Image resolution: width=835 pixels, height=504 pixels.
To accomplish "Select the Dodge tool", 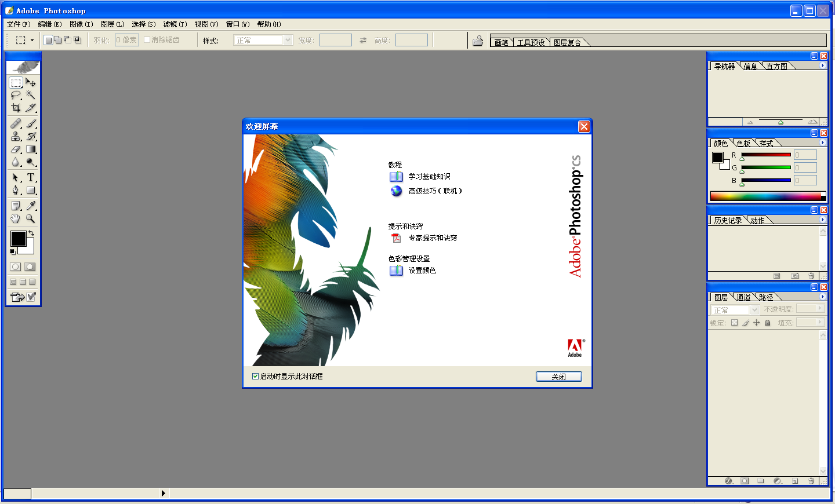I will click(31, 162).
